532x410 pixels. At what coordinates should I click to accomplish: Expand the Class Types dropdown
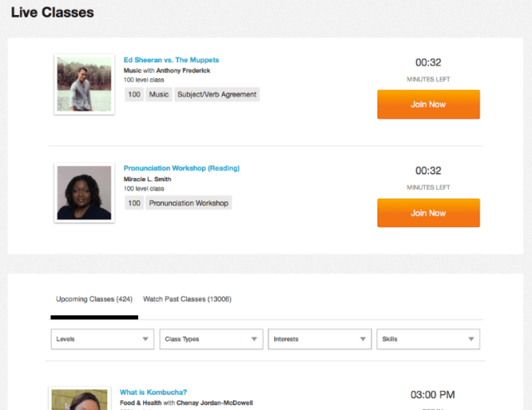(x=212, y=339)
